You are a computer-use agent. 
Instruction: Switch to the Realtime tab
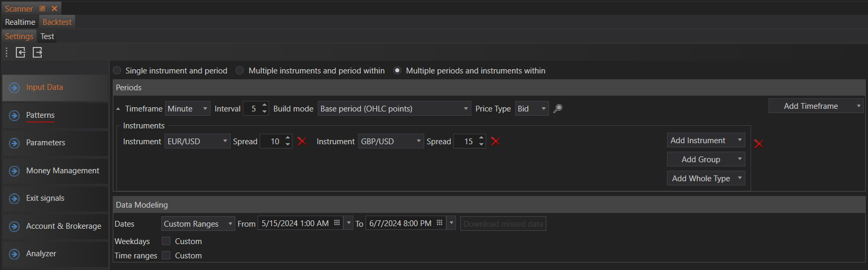point(20,22)
